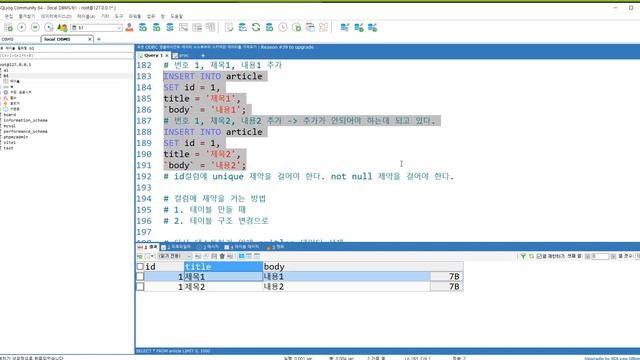Image resolution: width=640 pixels, height=360 pixels.
Task: Click the new connection toolbar icon
Action: click(x=8, y=27)
